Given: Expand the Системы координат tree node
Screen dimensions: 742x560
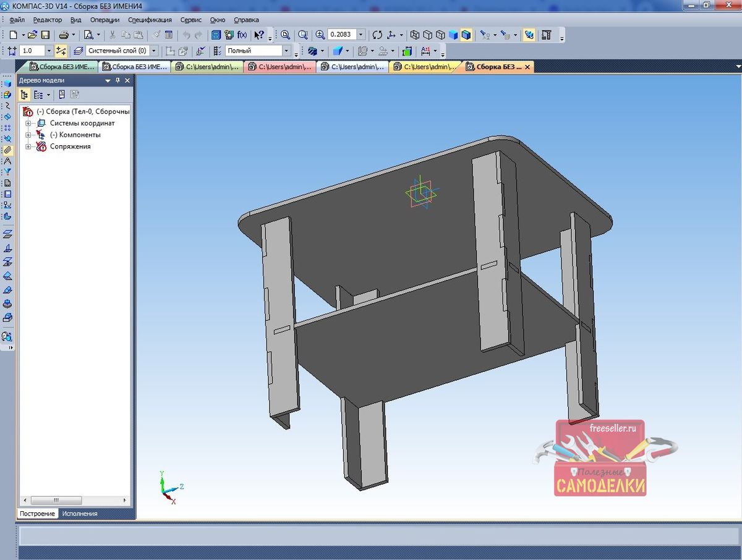Looking at the screenshot, I should pyautogui.click(x=28, y=123).
